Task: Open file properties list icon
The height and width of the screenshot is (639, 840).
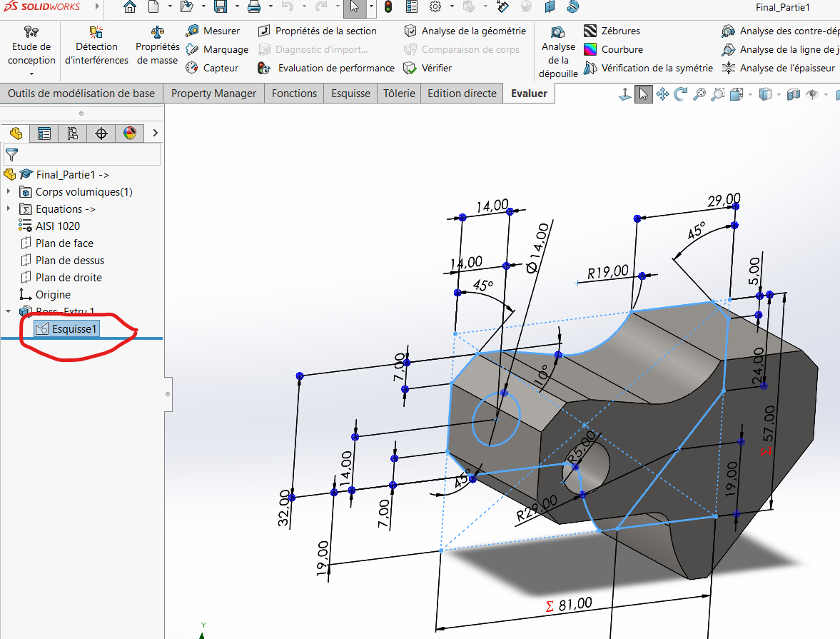Action: tap(411, 7)
